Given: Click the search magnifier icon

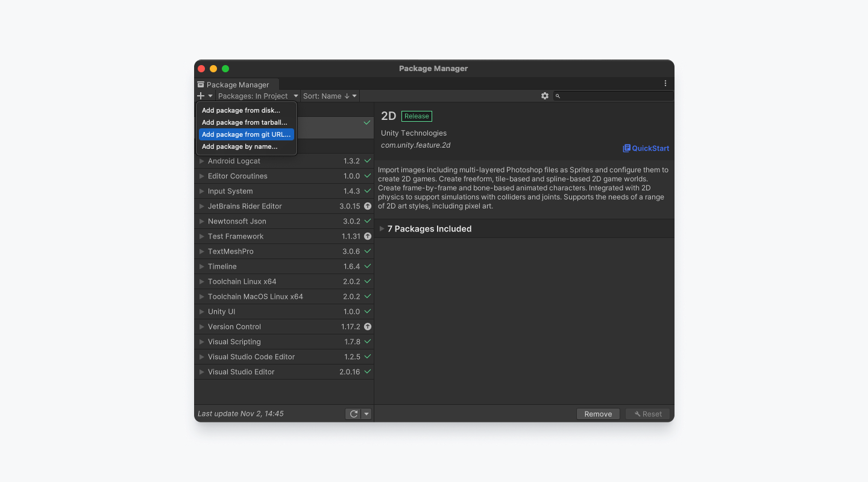Looking at the screenshot, I should click(x=558, y=96).
